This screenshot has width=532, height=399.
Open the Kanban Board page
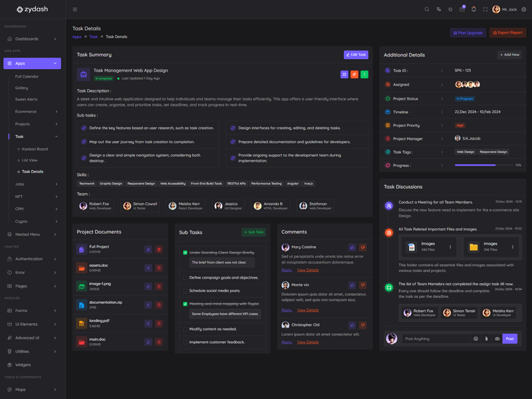click(35, 149)
